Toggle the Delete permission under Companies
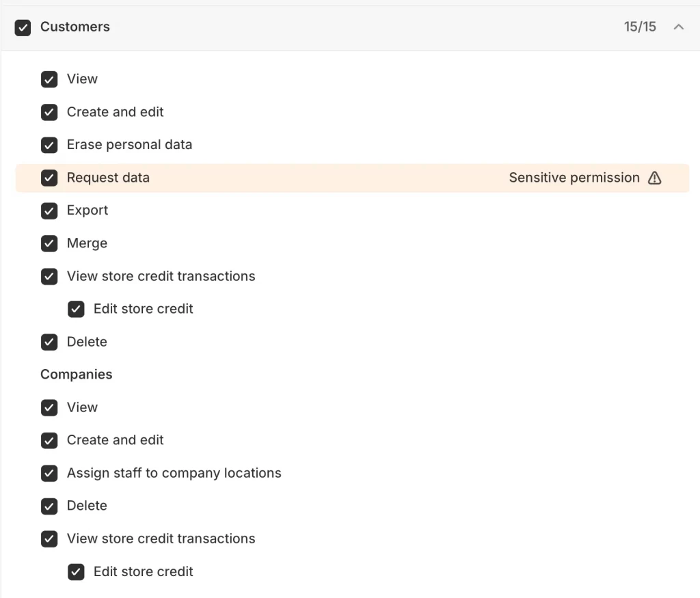 49,506
